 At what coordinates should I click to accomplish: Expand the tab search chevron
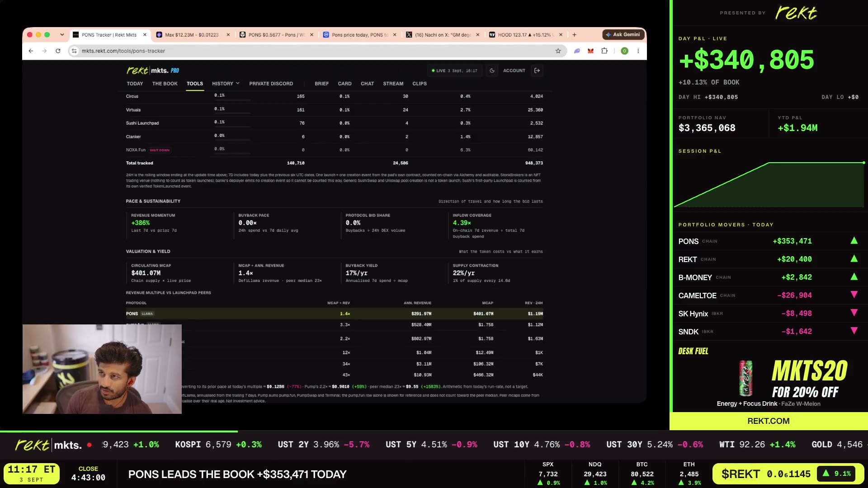[x=62, y=35]
